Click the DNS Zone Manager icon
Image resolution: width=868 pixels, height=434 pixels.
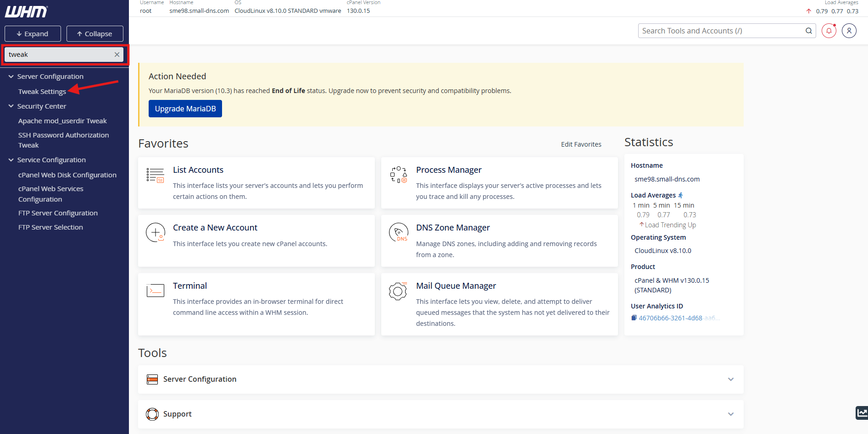click(x=398, y=232)
